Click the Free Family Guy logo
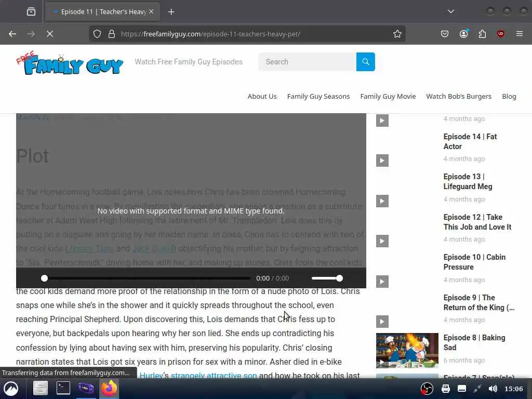Screen dimensions: 532x399 [x=70, y=63]
